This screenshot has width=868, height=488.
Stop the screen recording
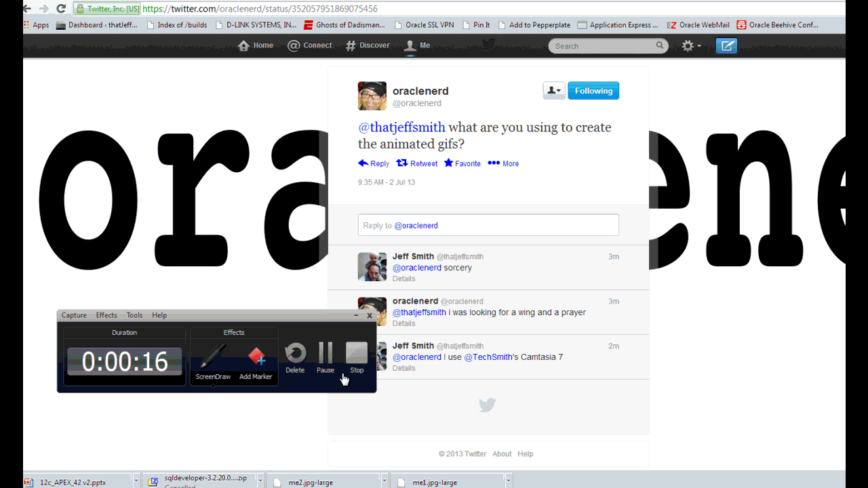click(357, 357)
